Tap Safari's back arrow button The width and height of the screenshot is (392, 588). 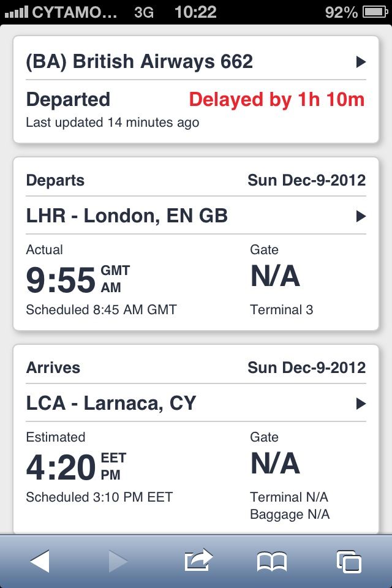click(x=40, y=562)
